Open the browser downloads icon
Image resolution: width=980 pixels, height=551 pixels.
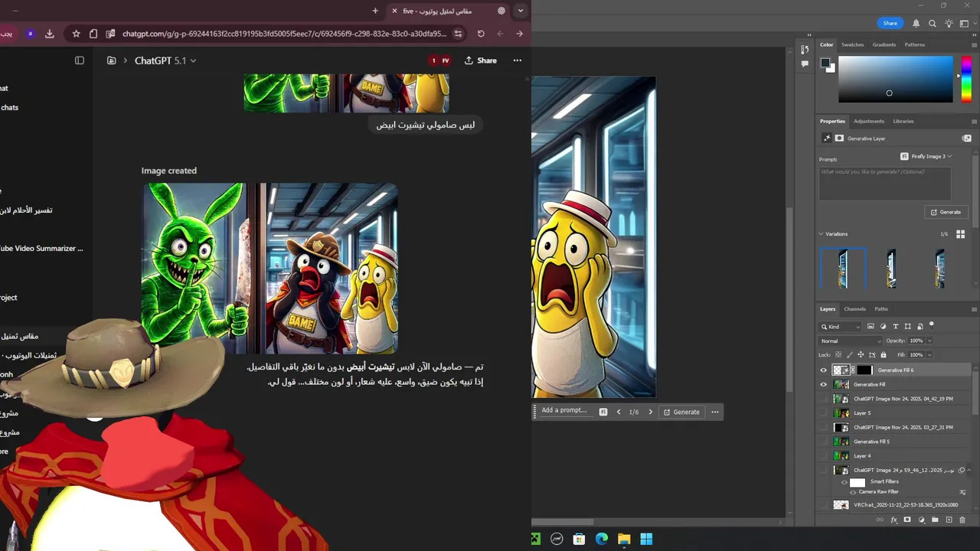pyautogui.click(x=50, y=34)
